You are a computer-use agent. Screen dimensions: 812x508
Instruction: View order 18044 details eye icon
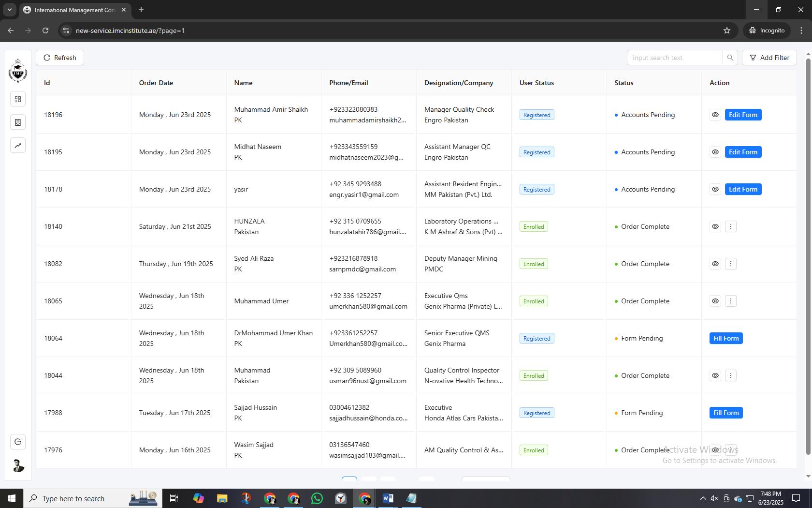click(715, 375)
